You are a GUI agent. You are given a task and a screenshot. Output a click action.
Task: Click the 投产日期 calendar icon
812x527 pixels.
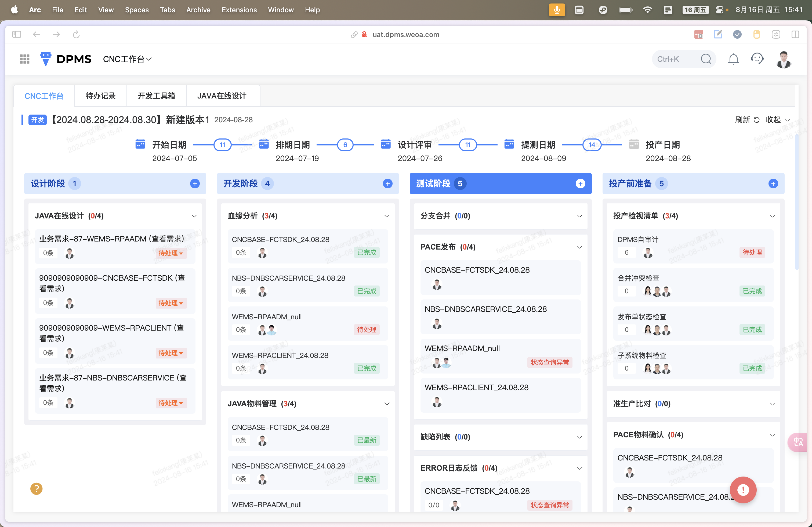coord(633,144)
